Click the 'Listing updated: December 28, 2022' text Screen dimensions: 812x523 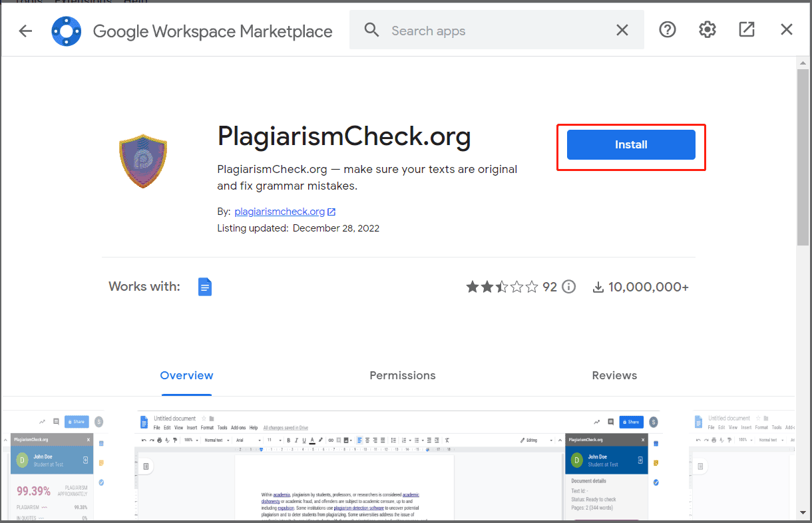click(298, 228)
